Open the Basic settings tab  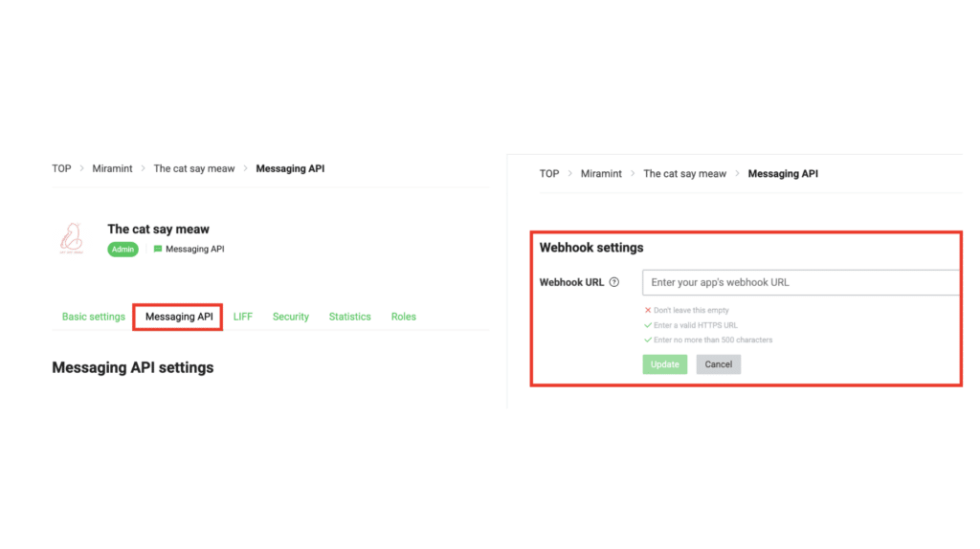(x=93, y=317)
